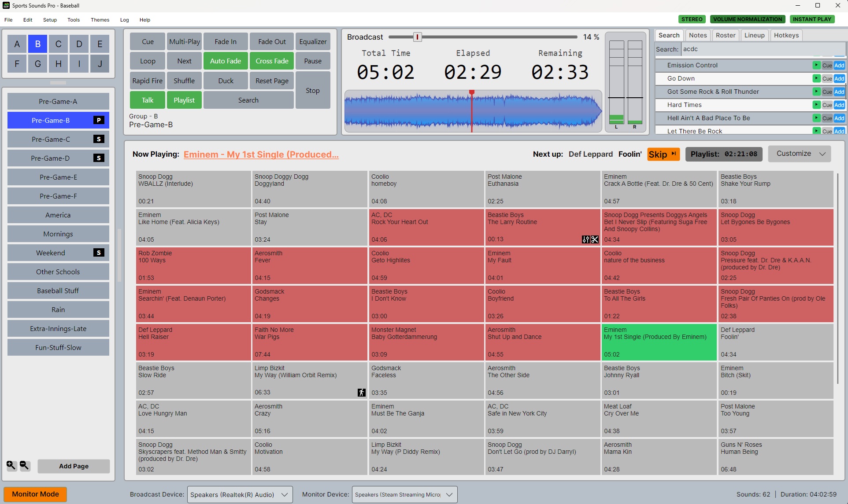Click the P badge on Pre-Game-B
The image size is (848, 504).
[99, 120]
